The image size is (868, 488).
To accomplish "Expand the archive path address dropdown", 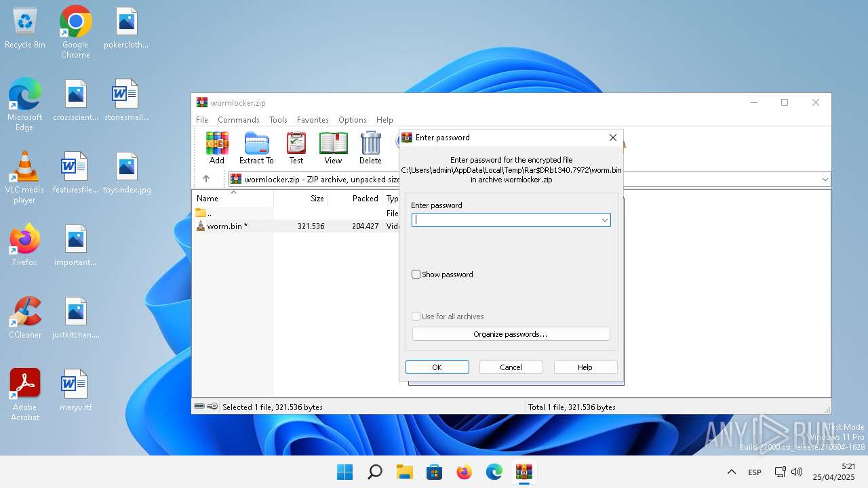I will [x=825, y=180].
